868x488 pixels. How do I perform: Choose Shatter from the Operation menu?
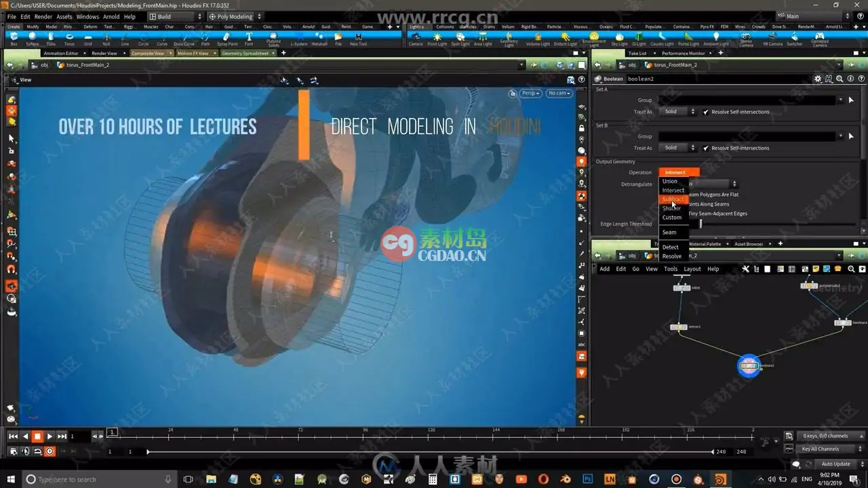pyautogui.click(x=672, y=208)
